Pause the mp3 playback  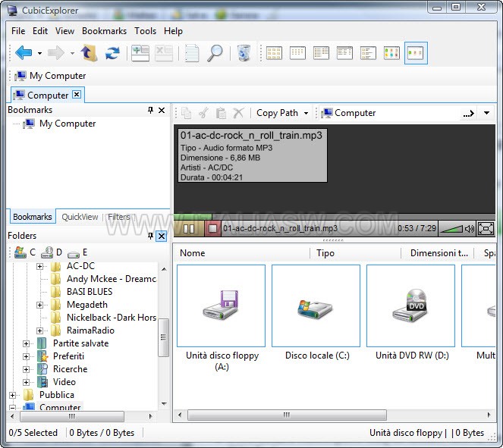coord(189,229)
